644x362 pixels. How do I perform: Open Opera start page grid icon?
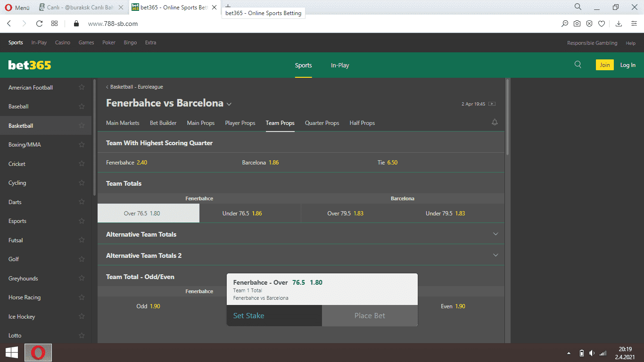click(x=55, y=24)
